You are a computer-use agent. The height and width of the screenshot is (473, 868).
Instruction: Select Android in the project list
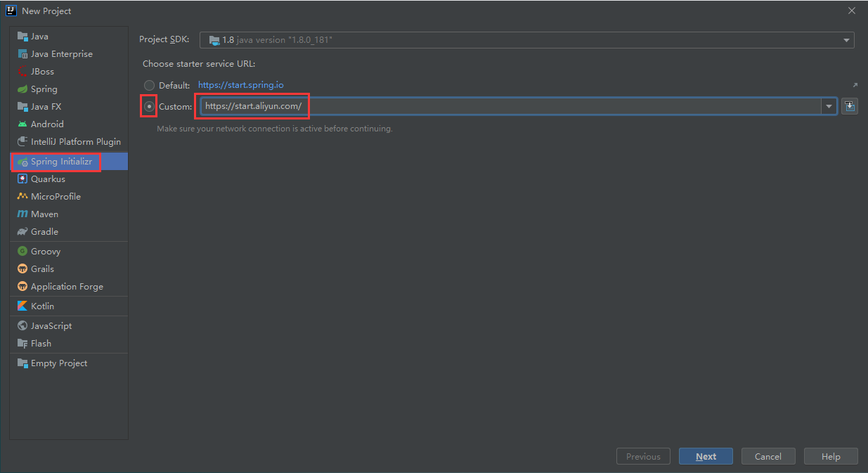pyautogui.click(x=69, y=124)
